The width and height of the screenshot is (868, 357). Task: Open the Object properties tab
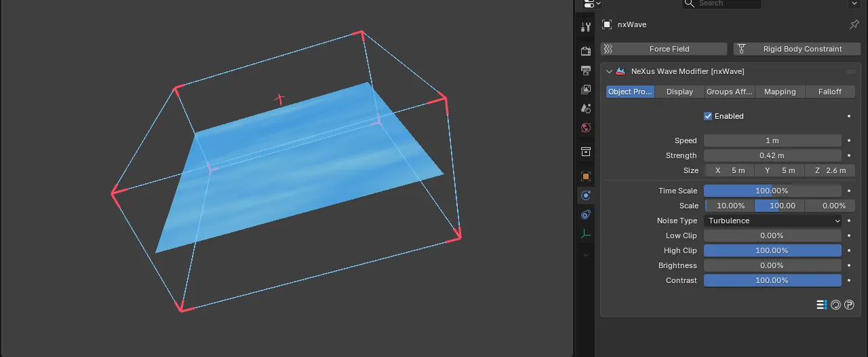tap(586, 176)
